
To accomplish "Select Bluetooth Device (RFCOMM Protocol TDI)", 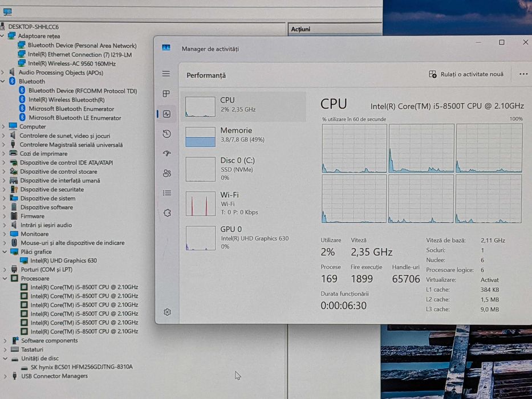I will point(83,91).
